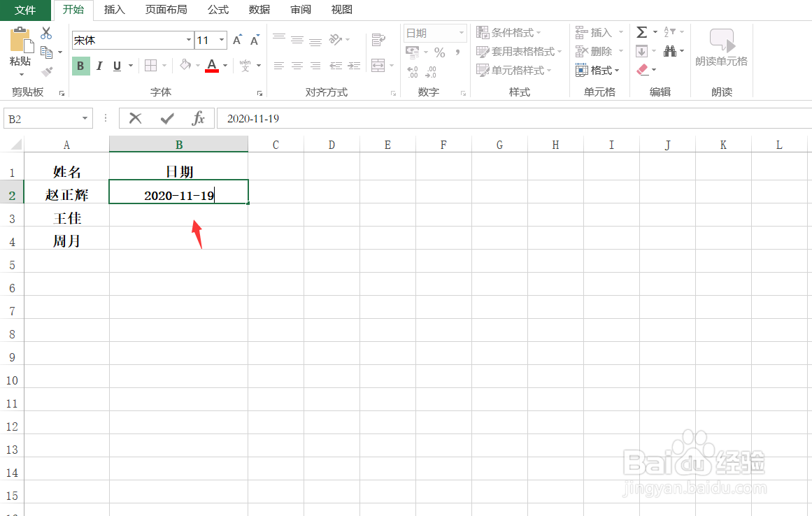Screen dimensions: 812x516
Task: Toggle Bold formatting
Action: click(x=80, y=66)
